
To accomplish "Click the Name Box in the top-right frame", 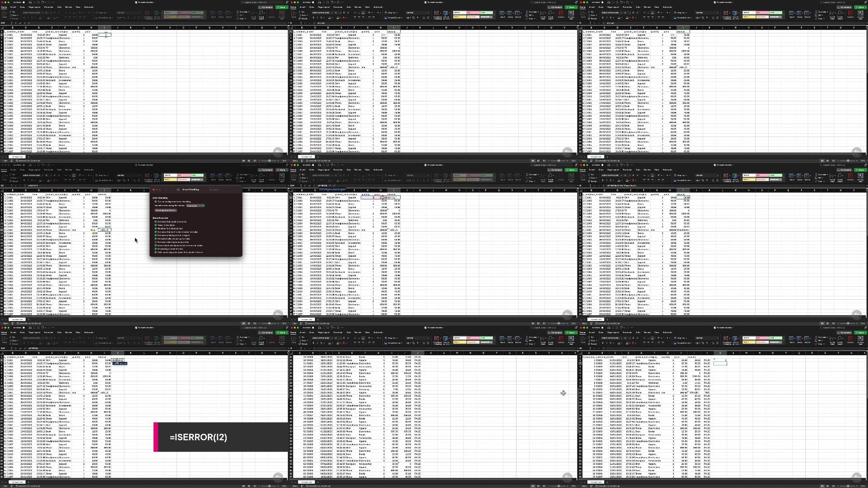I will tap(585, 23).
